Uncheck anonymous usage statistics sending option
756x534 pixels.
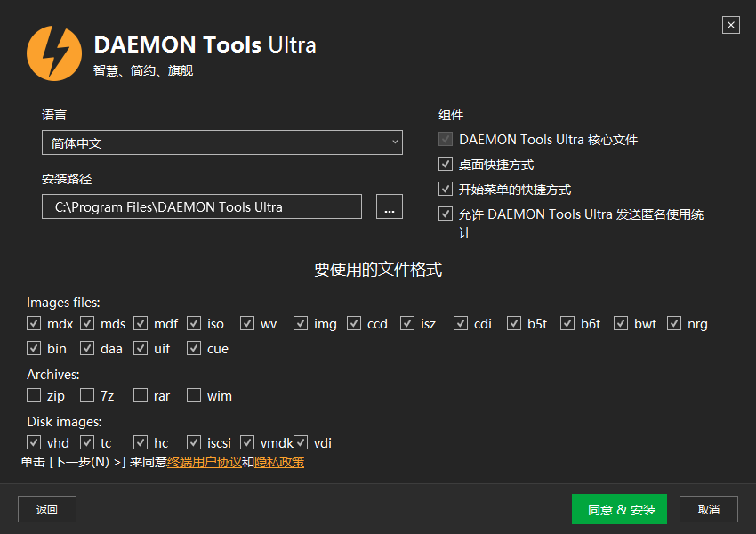[446, 214]
